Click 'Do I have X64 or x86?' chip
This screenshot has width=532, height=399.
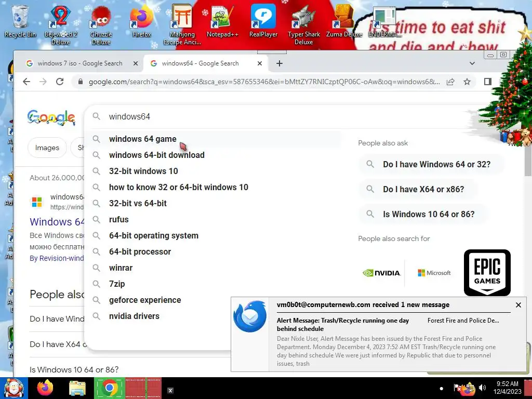[x=418, y=189]
